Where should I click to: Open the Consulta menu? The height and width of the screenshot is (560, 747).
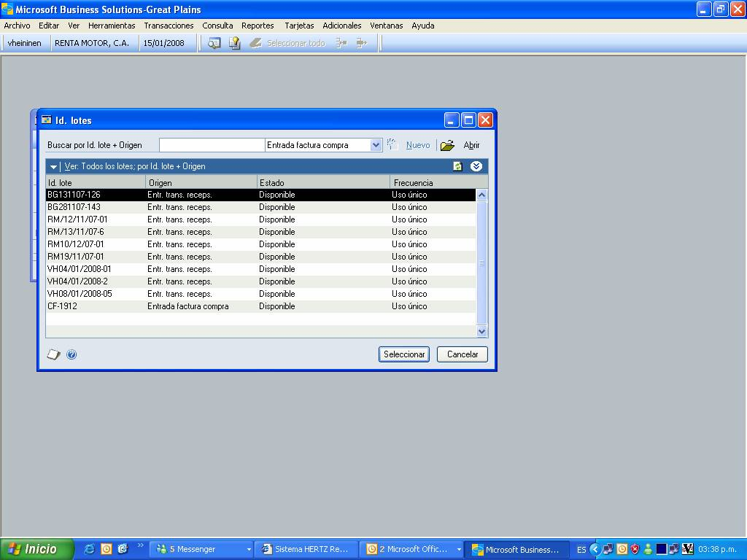click(217, 26)
